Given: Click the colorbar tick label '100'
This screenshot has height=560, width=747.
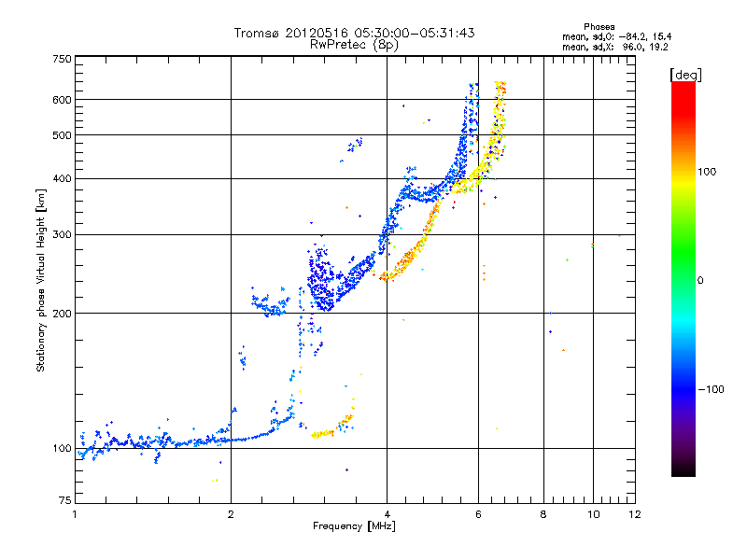Looking at the screenshot, I should [707, 172].
